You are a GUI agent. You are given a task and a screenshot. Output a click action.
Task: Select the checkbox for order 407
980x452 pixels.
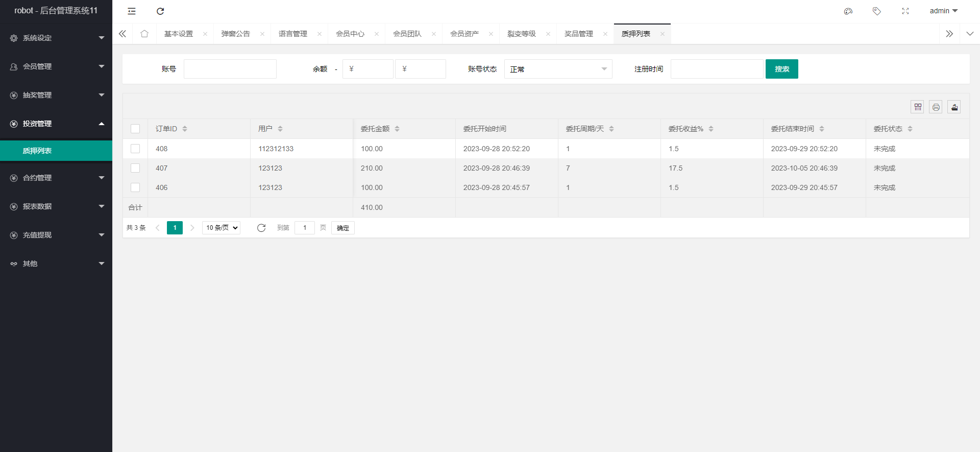pyautogui.click(x=135, y=168)
